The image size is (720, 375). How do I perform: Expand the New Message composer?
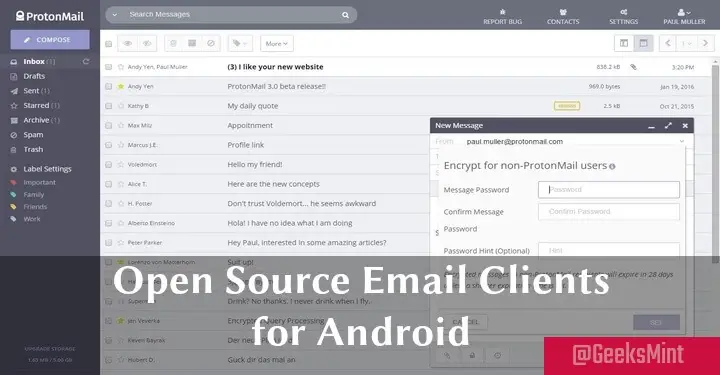click(x=668, y=126)
